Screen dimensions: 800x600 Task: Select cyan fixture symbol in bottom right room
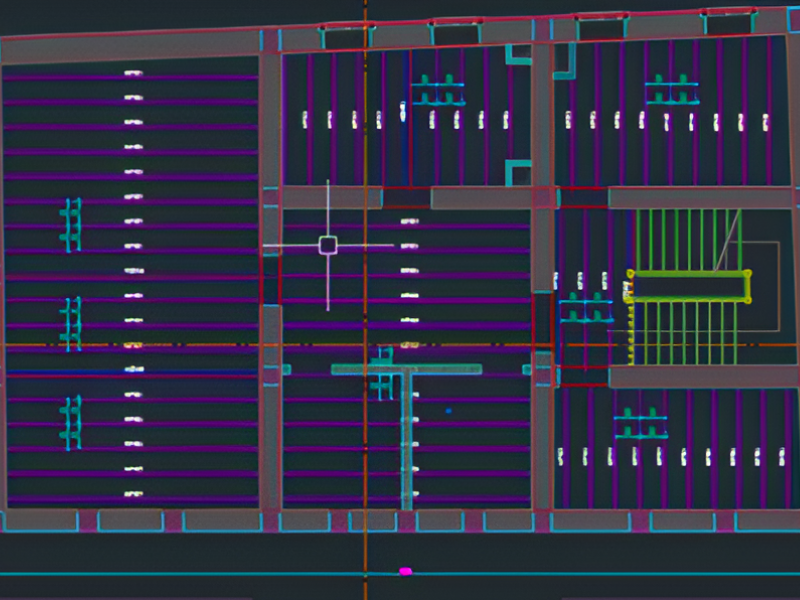pos(641,424)
